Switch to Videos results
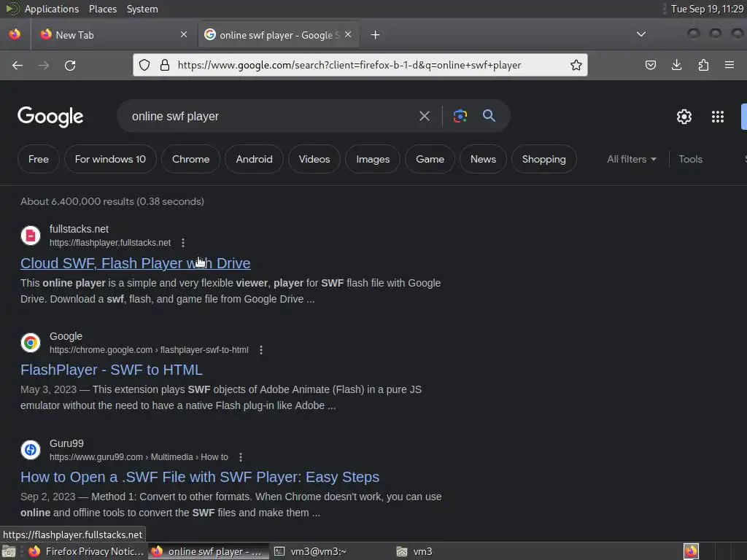The width and height of the screenshot is (747, 560). coord(314,159)
